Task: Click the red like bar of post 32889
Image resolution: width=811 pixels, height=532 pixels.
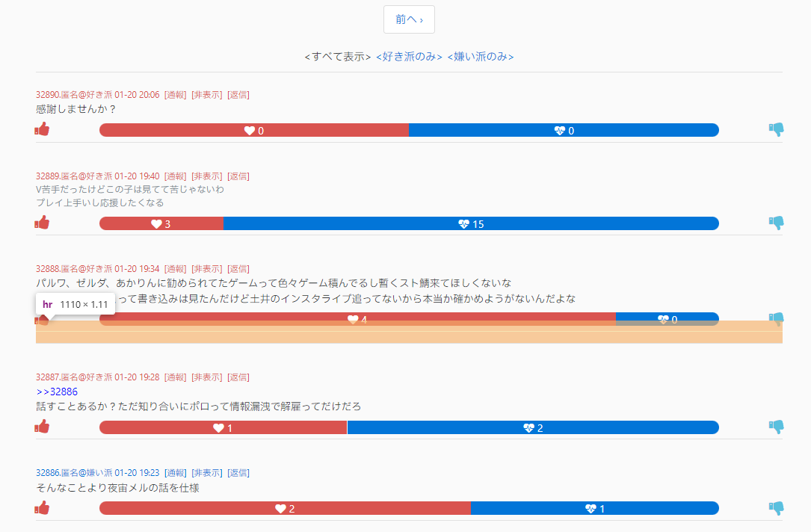Action: point(161,222)
